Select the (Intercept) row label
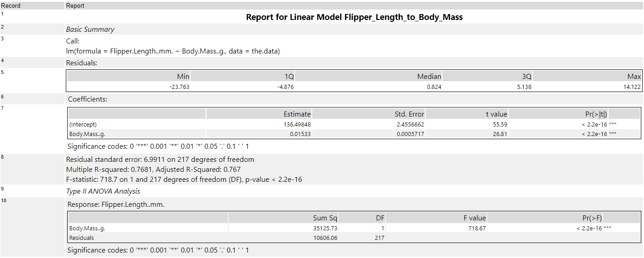The width and height of the screenshot is (644, 258). point(83,124)
